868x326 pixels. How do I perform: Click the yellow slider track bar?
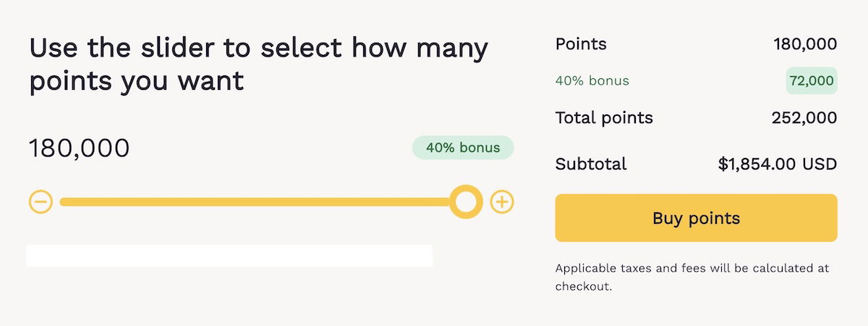[253, 201]
